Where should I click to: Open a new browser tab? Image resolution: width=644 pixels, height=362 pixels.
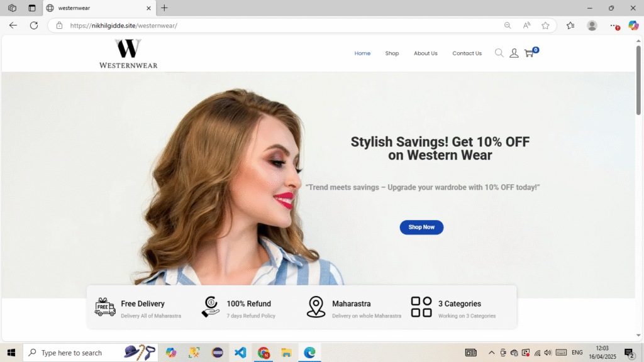[164, 8]
